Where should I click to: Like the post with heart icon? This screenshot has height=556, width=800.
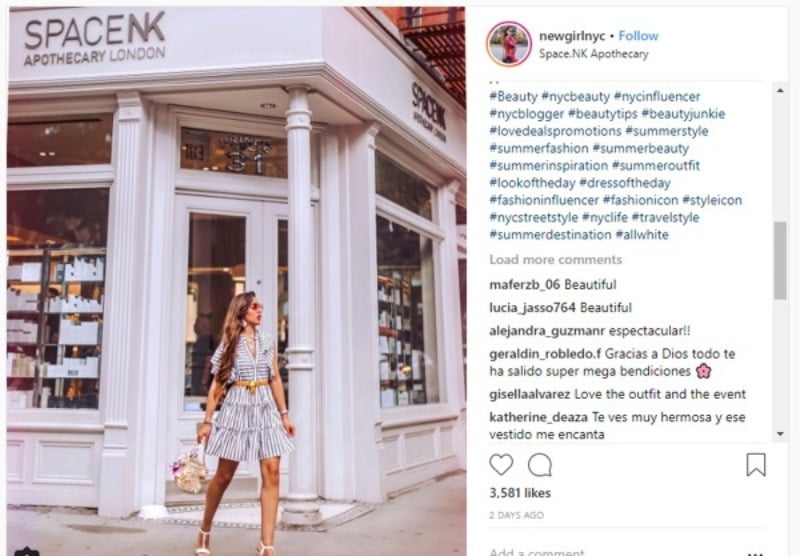pos(501,465)
